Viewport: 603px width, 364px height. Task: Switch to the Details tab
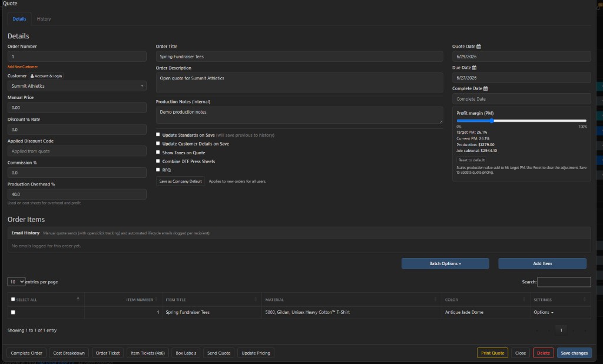point(19,19)
